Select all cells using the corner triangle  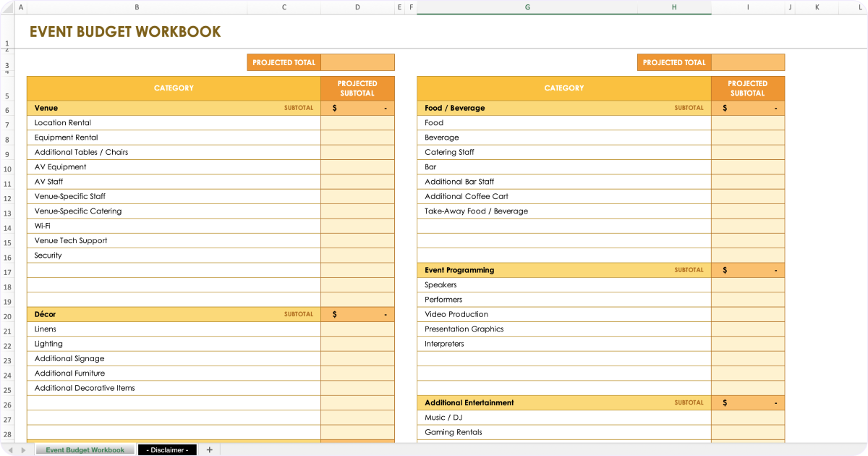pyautogui.click(x=7, y=7)
